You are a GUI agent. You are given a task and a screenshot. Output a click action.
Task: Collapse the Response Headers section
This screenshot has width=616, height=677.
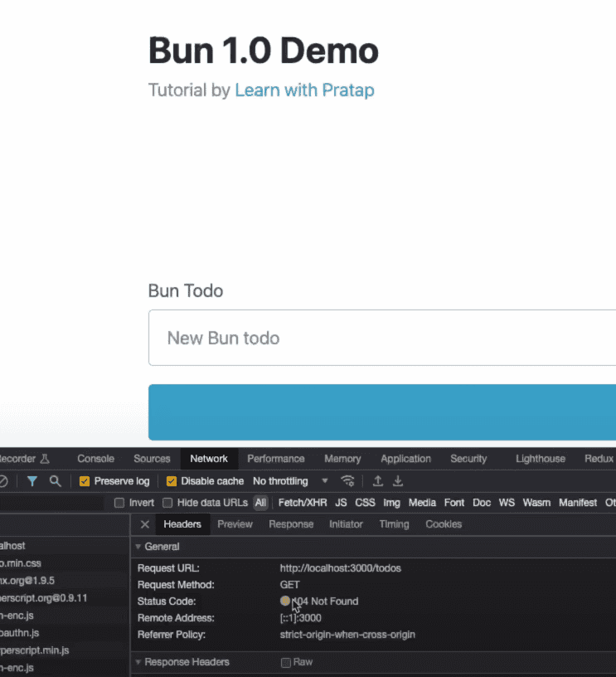point(138,662)
